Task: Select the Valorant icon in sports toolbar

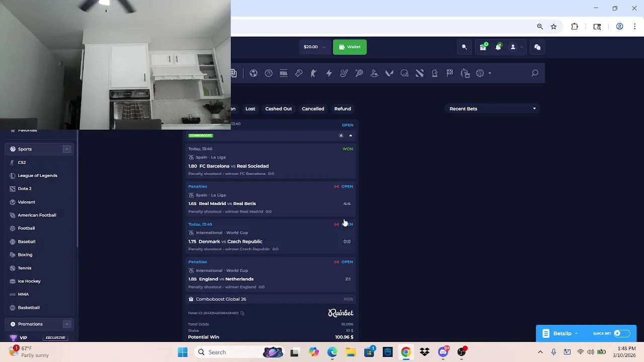Action: (x=389, y=73)
